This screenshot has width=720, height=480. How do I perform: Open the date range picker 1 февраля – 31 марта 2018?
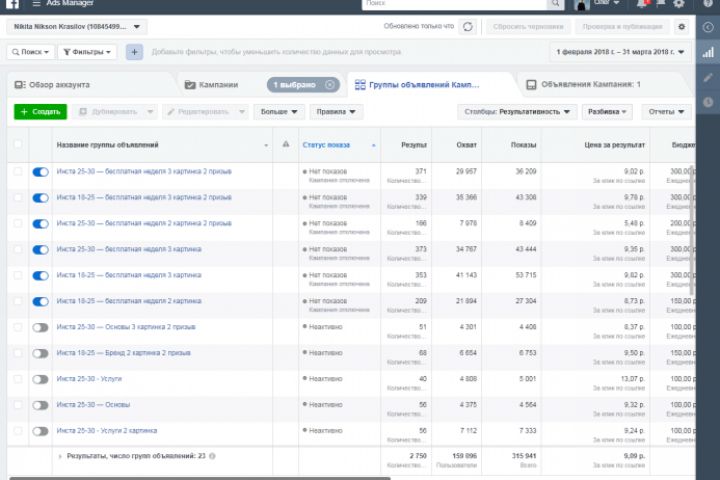point(620,52)
